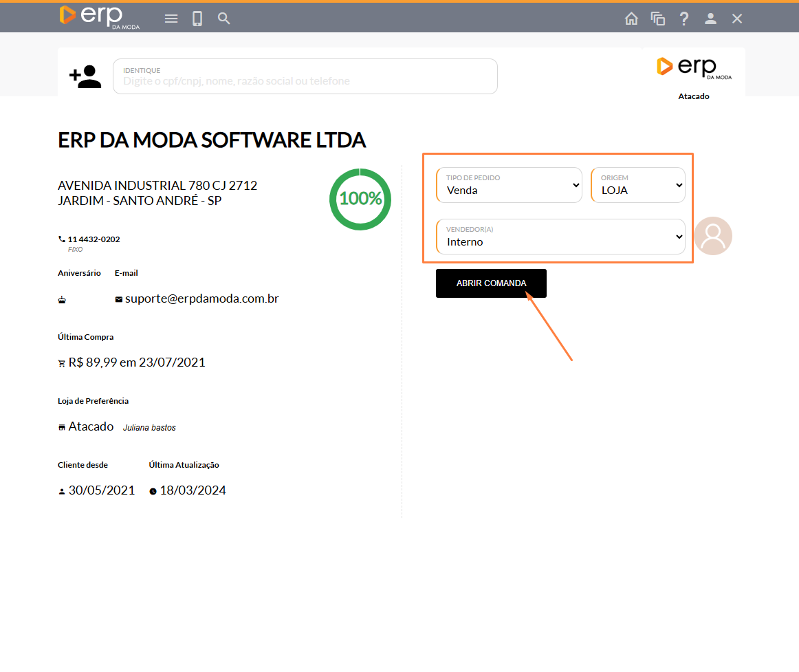This screenshot has height=672, width=799.
Task: Click the X close icon in the header
Action: (737, 19)
